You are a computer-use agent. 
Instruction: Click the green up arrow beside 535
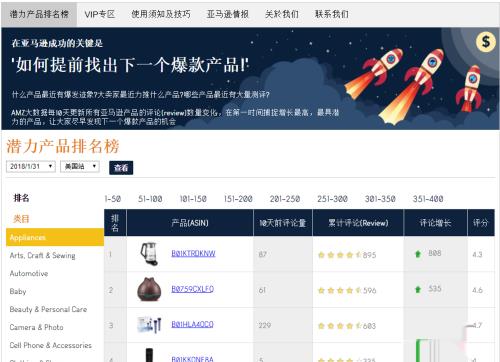pyautogui.click(x=418, y=289)
